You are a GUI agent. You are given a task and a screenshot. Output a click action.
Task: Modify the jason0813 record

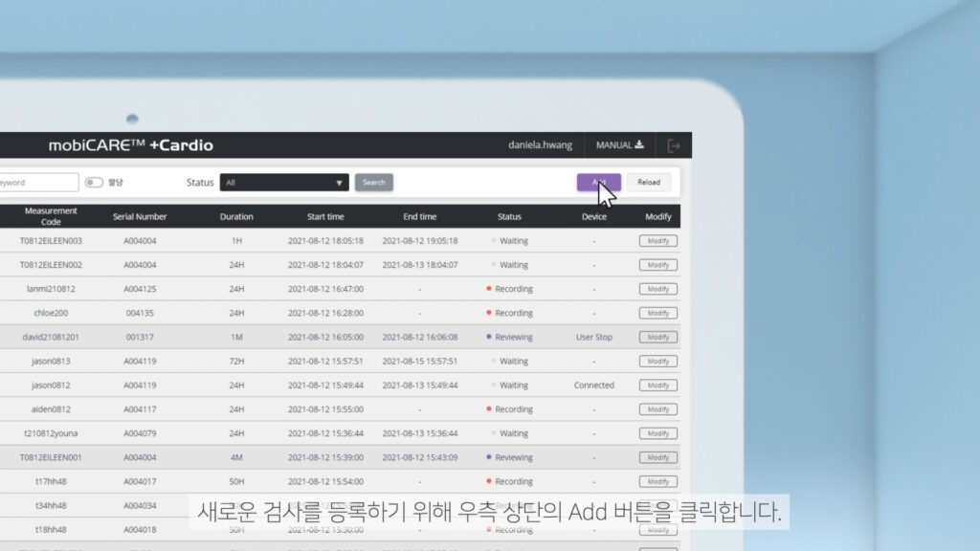click(658, 361)
